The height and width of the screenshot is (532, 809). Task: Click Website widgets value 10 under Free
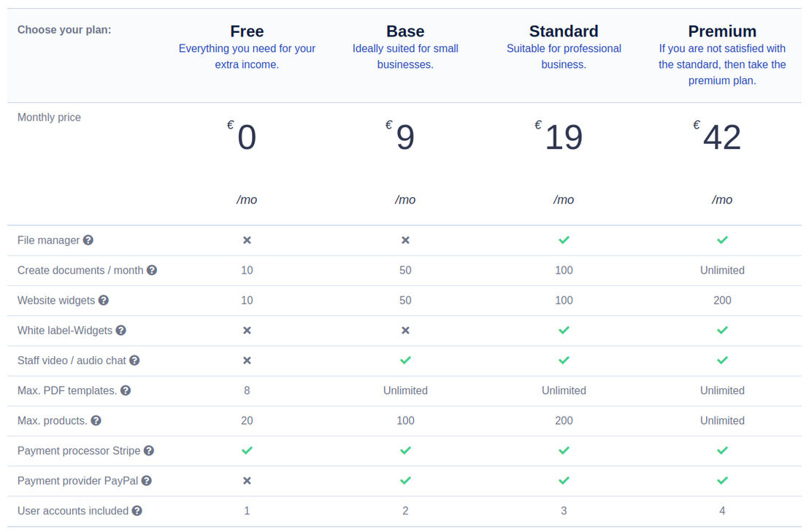(x=247, y=300)
